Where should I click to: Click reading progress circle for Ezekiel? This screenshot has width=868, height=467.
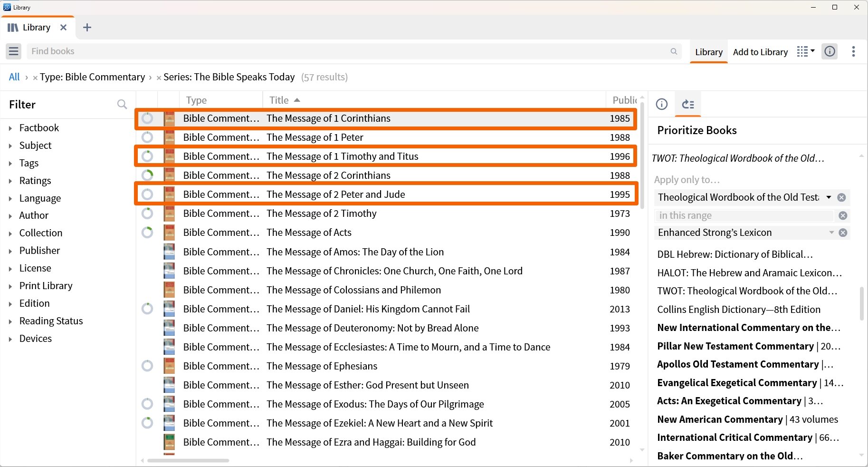[x=147, y=423]
